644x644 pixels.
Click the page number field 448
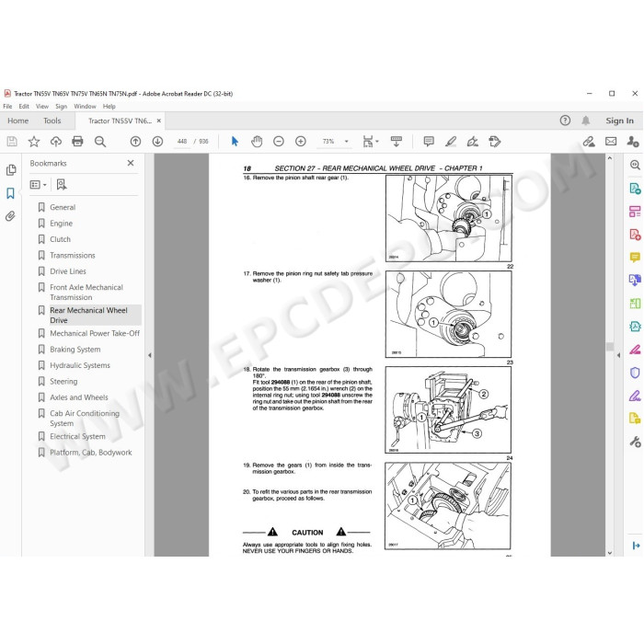point(182,142)
